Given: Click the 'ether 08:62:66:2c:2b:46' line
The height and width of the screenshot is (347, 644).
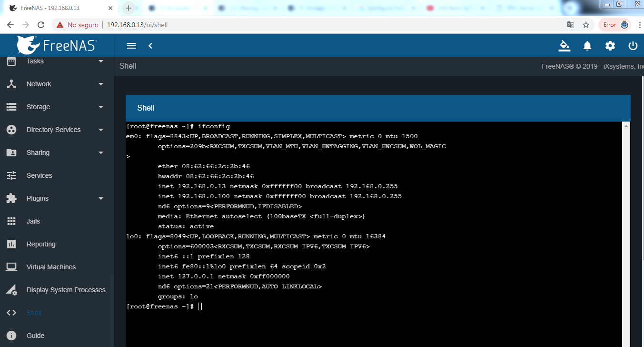Looking at the screenshot, I should [204, 166].
